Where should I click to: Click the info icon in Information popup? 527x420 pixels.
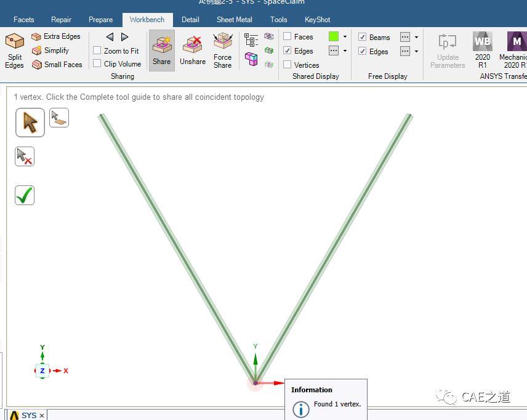pos(300,410)
